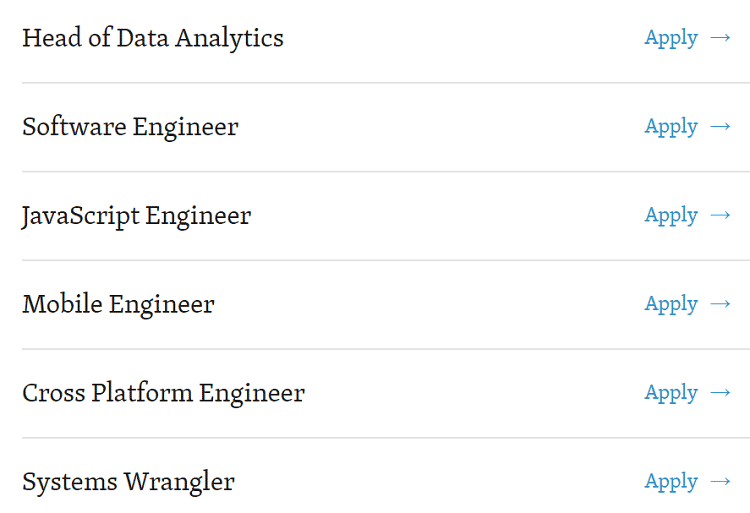Click the arrow icon beside Head of Data Analytics
This screenshot has width=750, height=513.
click(720, 38)
